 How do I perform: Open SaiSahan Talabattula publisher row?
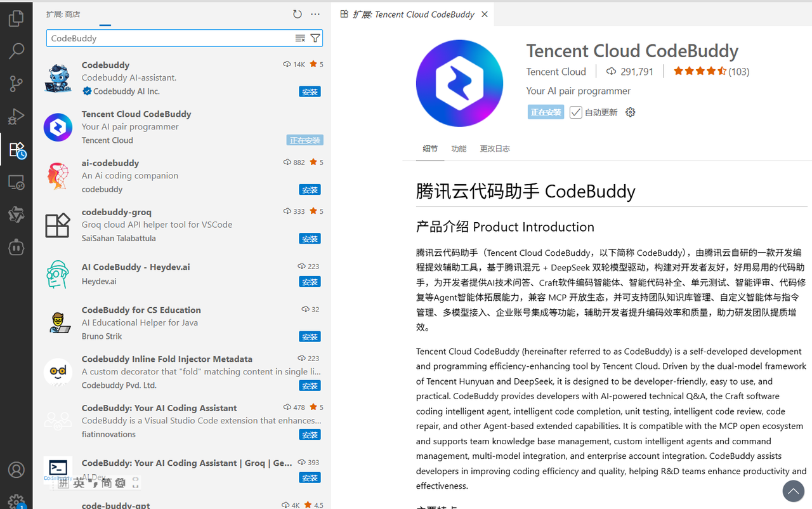[x=119, y=239]
